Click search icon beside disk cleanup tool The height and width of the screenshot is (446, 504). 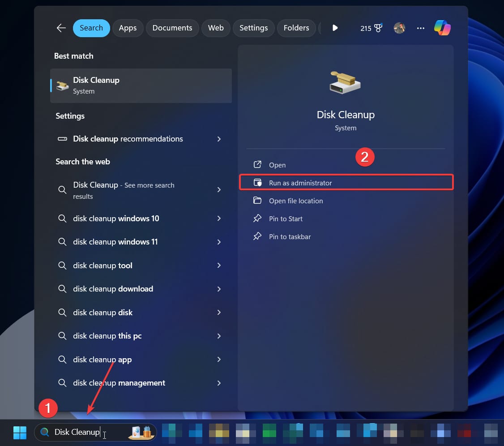click(62, 265)
